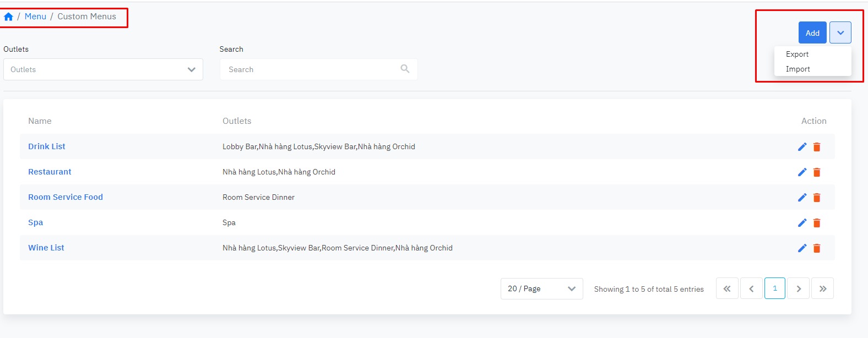Screen dimensions: 868x338
Task: Edit the Spa menu entry
Action: pyautogui.click(x=802, y=222)
